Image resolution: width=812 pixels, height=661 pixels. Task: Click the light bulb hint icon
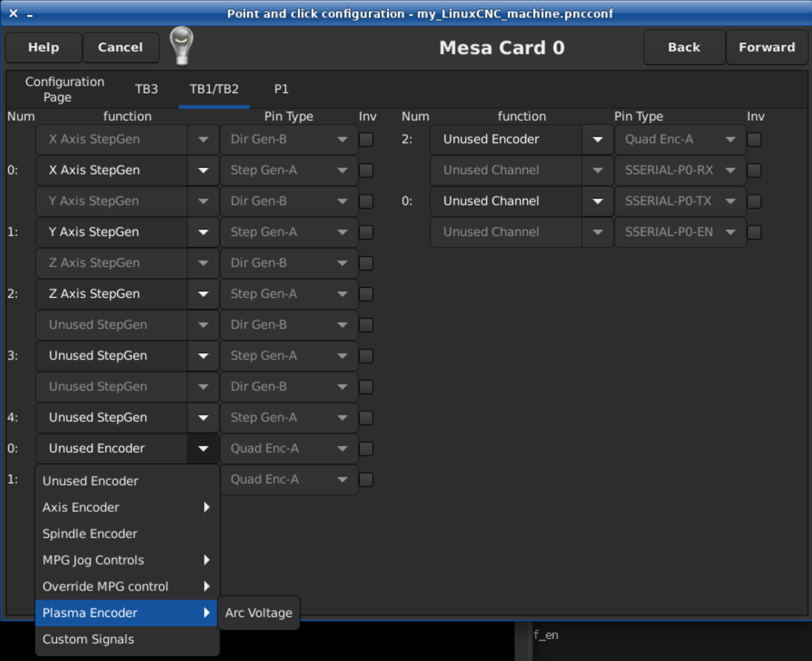pos(181,46)
